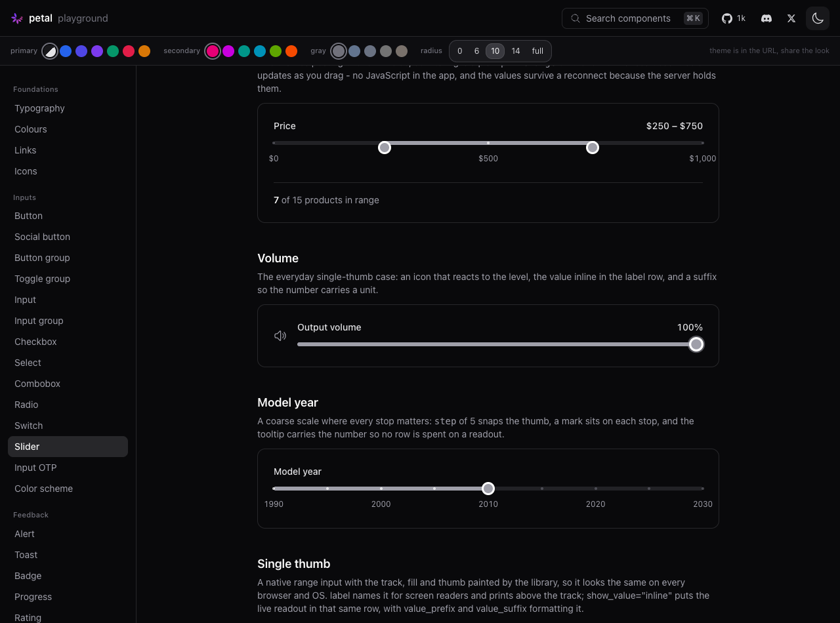Navigate to the Radio page
Screen dimensions: 840x623
tap(68, 405)
